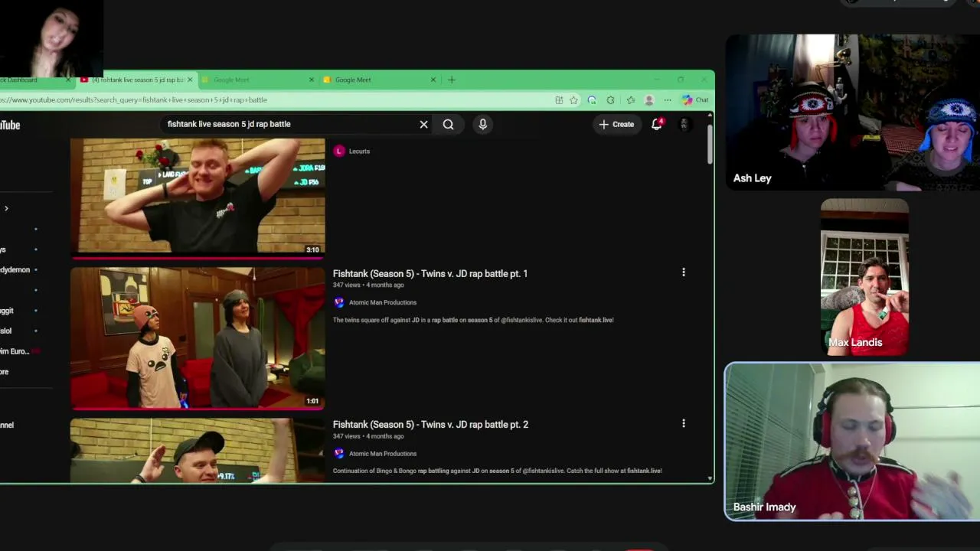Play the 3:10 video thumbnail
The width and height of the screenshot is (980, 551).
point(198,196)
